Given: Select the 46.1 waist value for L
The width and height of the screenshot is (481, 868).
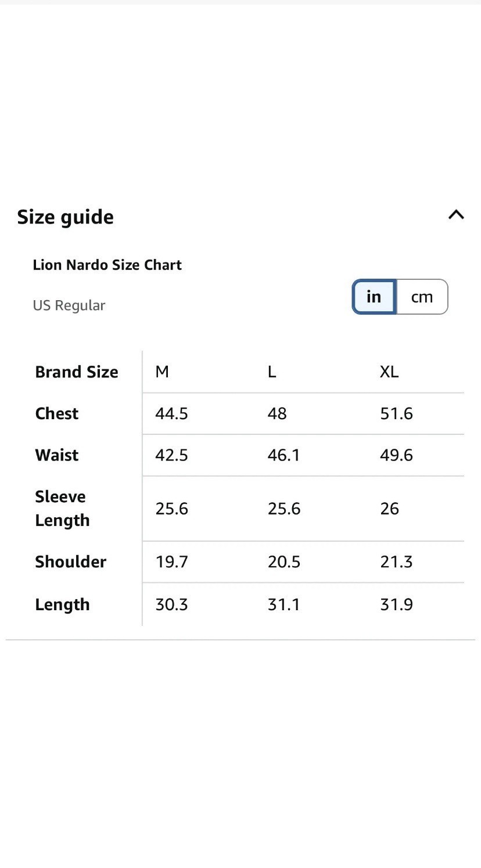Looking at the screenshot, I should (283, 455).
